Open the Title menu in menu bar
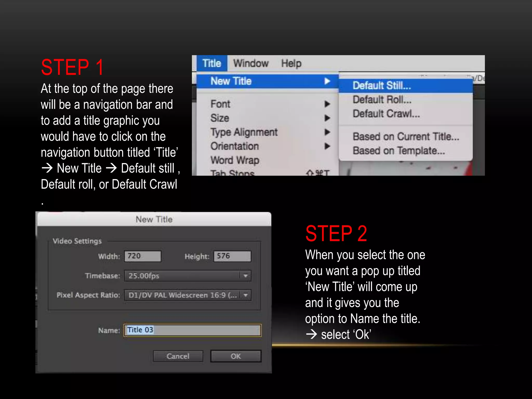 pos(212,63)
